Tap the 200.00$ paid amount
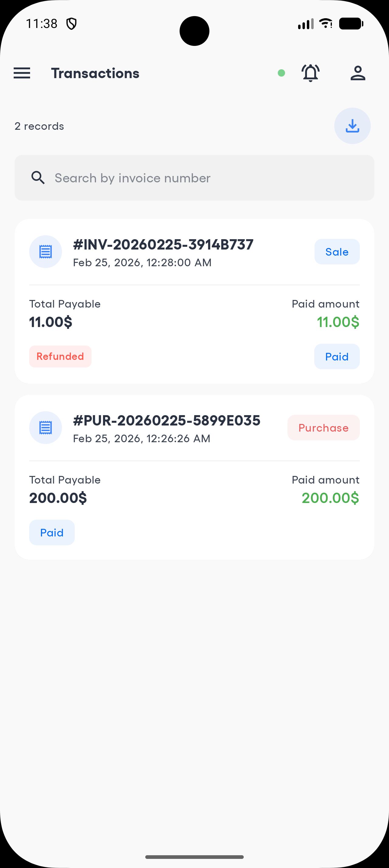The image size is (389, 868). tap(330, 498)
